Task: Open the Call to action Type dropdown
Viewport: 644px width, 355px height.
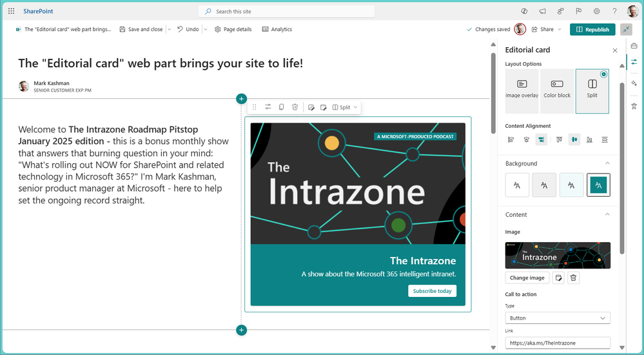Action: click(x=558, y=318)
